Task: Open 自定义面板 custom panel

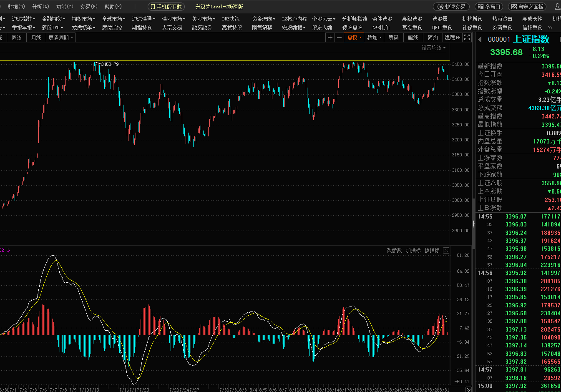Action: [528, 7]
